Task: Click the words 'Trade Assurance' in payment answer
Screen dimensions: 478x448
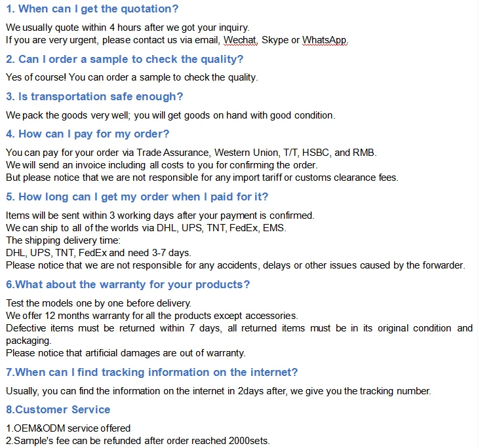Action: (173, 152)
